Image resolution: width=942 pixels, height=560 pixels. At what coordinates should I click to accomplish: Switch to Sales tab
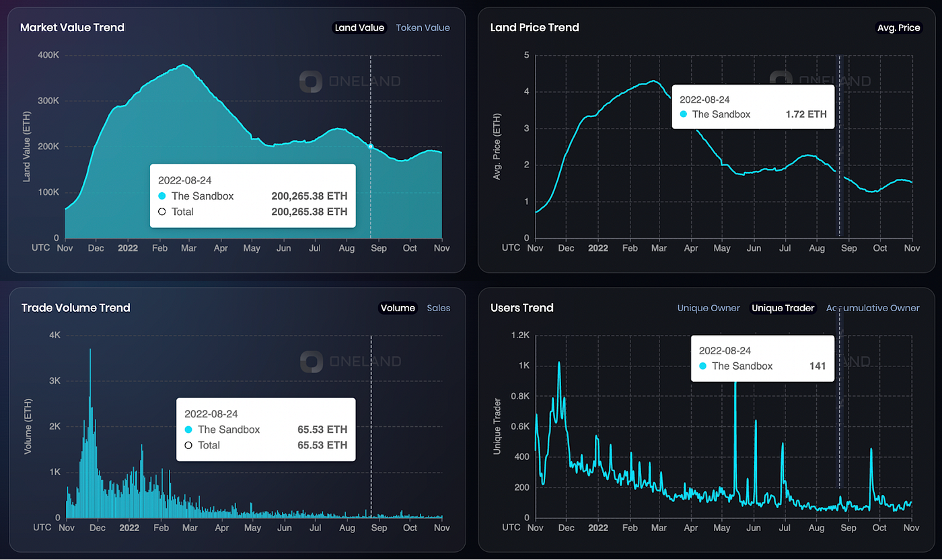tap(439, 308)
